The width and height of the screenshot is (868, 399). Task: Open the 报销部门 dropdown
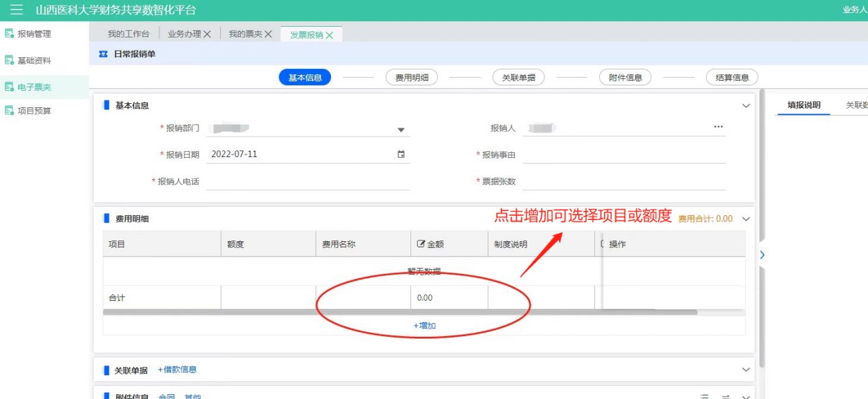coord(401,129)
